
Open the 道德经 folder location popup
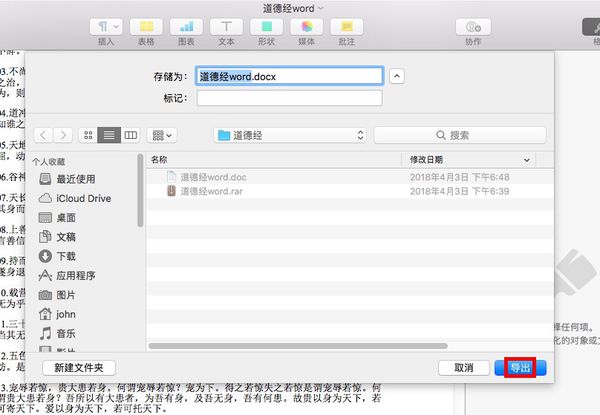coord(290,135)
